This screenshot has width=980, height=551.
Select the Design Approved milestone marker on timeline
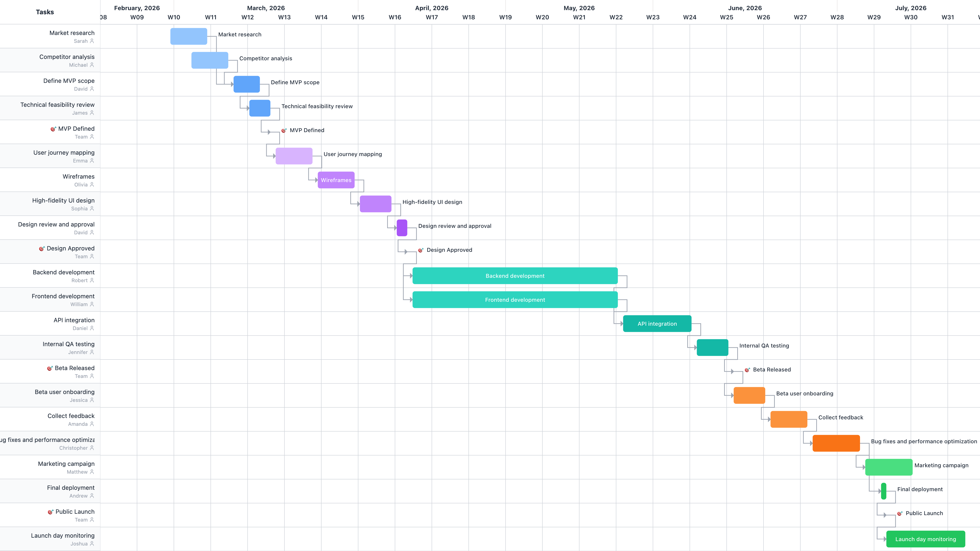(421, 250)
